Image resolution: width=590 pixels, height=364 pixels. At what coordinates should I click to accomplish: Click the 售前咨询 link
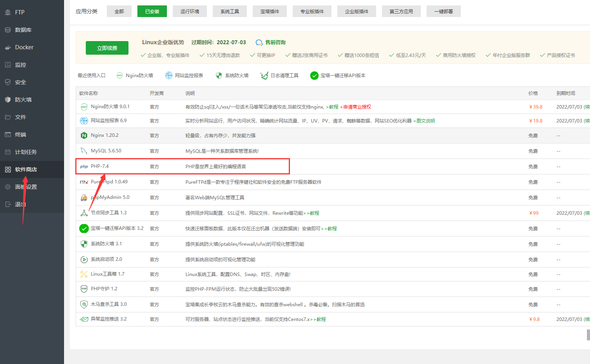click(275, 43)
